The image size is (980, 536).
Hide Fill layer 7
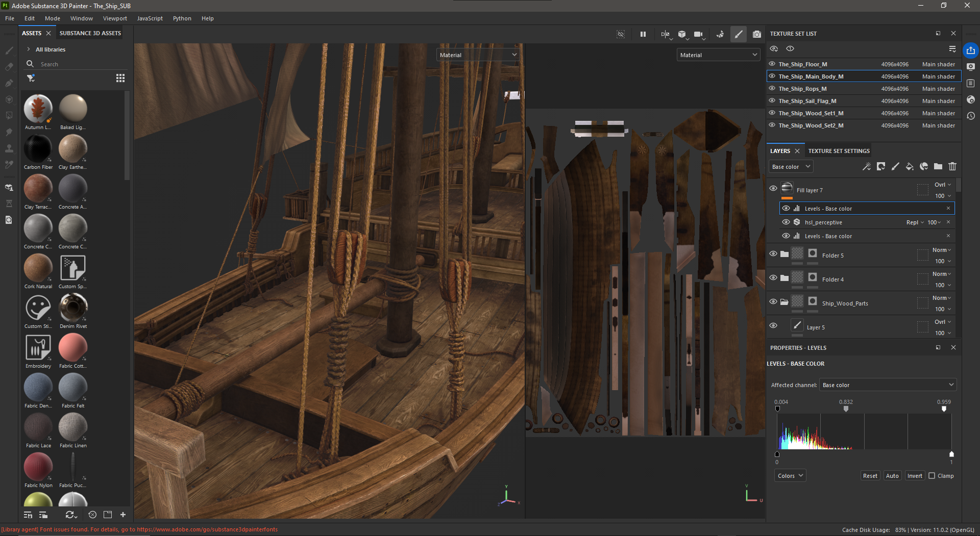773,188
